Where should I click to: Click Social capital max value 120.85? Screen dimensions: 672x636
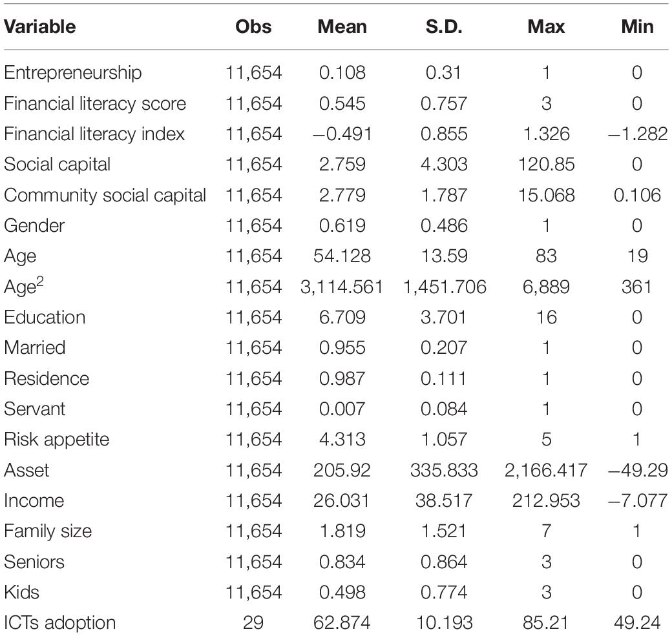coord(546,165)
